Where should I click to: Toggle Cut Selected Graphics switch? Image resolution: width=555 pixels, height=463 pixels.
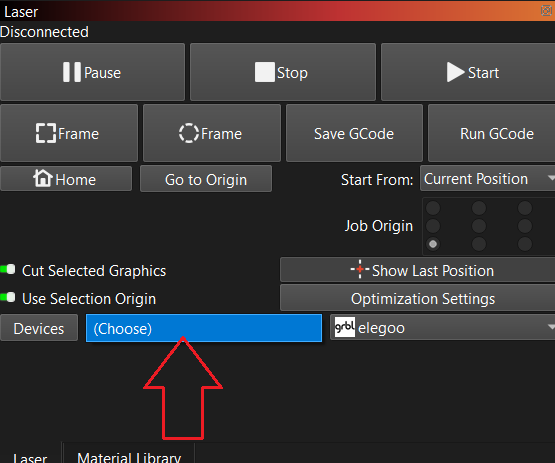[8, 270]
